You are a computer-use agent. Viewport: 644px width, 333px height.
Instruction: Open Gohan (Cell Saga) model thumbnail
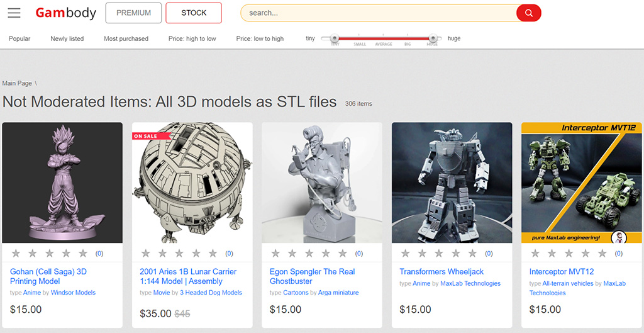[62, 183]
